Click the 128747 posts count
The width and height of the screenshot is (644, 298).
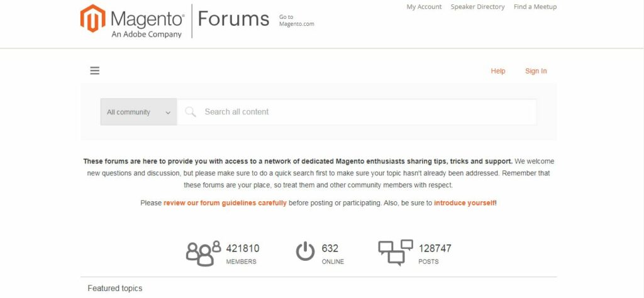pos(435,248)
